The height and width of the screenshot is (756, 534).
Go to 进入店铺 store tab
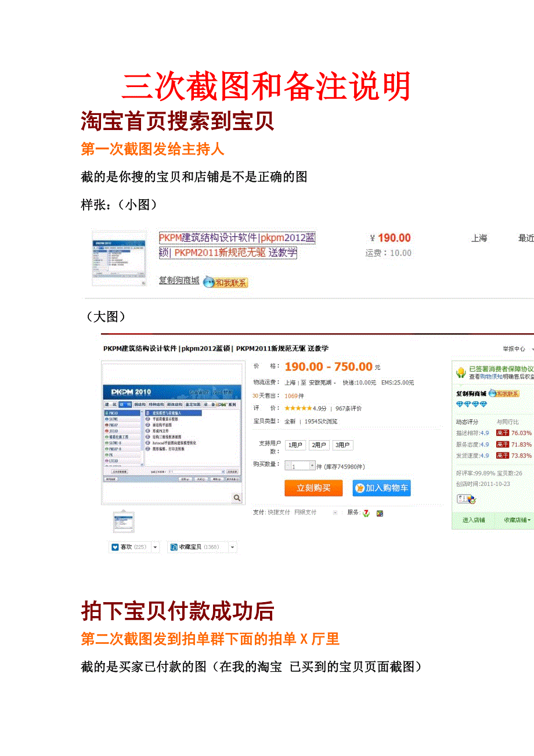pyautogui.click(x=473, y=520)
